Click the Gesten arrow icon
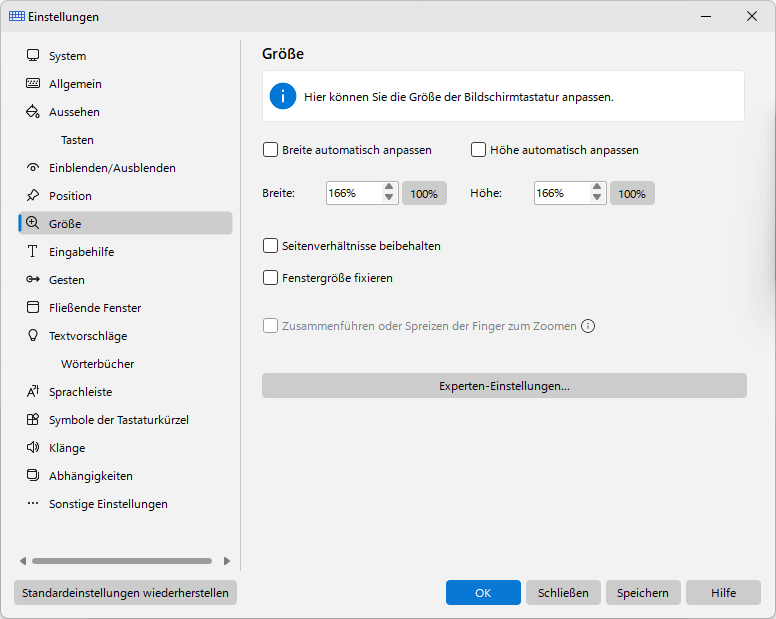The height and width of the screenshot is (619, 776). coord(33,280)
